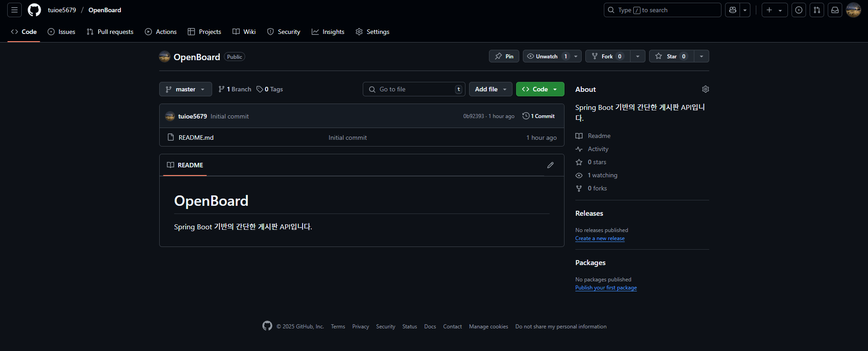Open the Packages heading link
The width and height of the screenshot is (868, 351).
590,262
